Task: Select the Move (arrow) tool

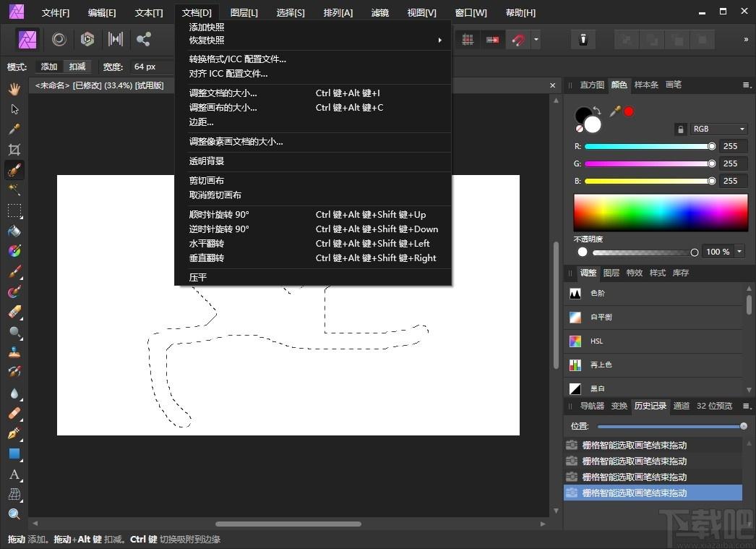Action: [x=14, y=109]
